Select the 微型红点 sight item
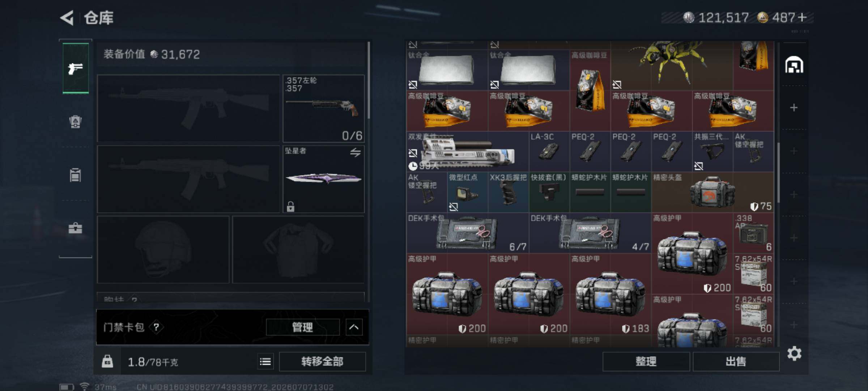 pos(468,192)
